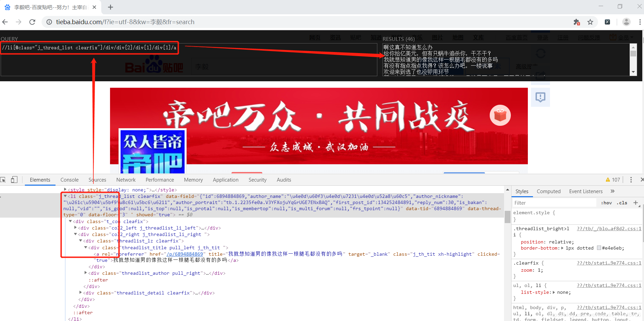Click the URL address bar
This screenshot has width=644, height=321.
(307, 22)
